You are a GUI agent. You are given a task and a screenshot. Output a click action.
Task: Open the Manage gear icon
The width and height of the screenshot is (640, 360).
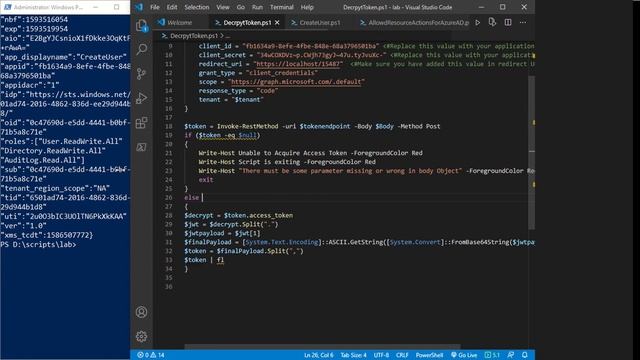pyautogui.click(x=142, y=336)
